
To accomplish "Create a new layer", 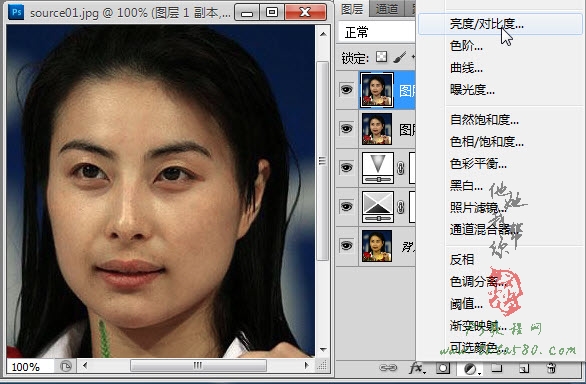I will (x=524, y=369).
